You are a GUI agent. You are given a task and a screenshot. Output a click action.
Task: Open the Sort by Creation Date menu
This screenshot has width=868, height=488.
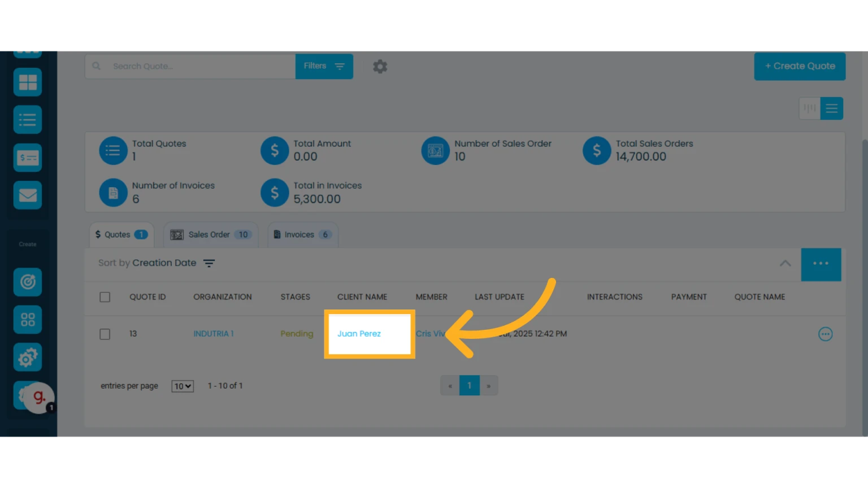[157, 263]
